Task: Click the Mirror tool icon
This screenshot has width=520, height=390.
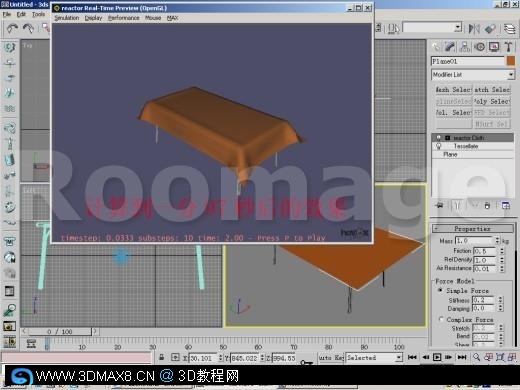Action: pyautogui.click(x=474, y=29)
